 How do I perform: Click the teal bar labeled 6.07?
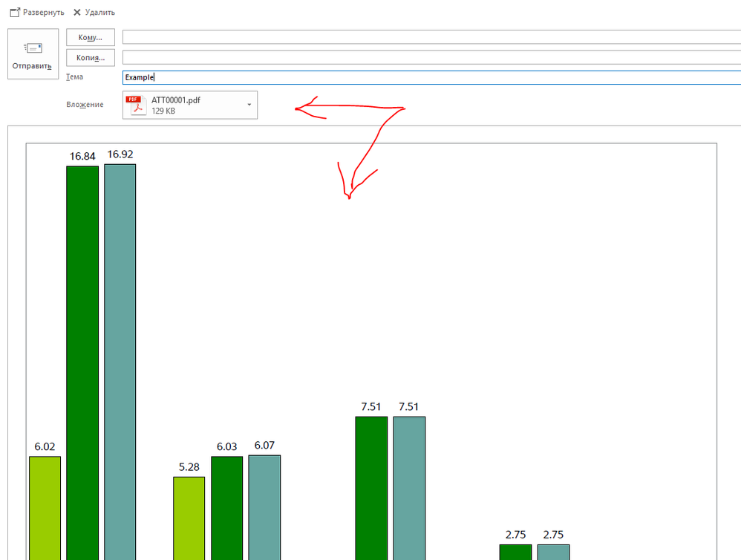click(264, 507)
